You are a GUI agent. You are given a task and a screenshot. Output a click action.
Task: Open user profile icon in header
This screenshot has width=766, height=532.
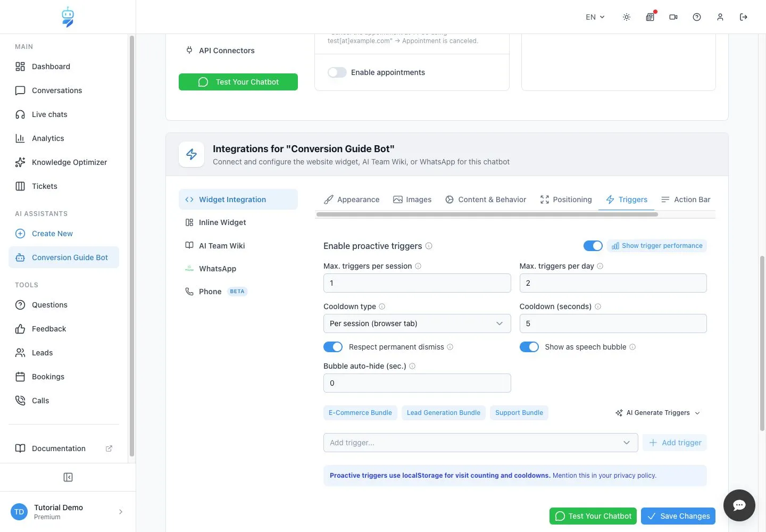tap(720, 17)
